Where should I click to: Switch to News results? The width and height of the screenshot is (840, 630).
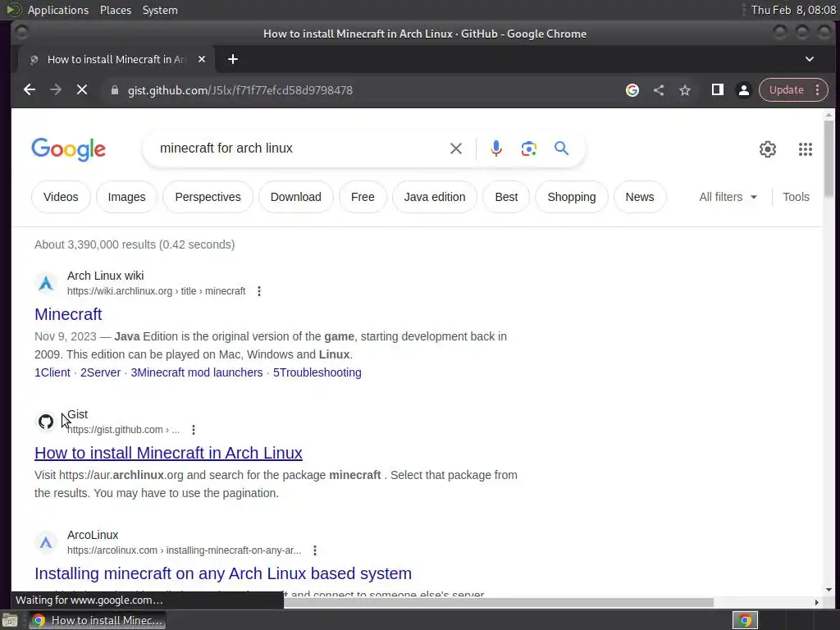pyautogui.click(x=640, y=197)
